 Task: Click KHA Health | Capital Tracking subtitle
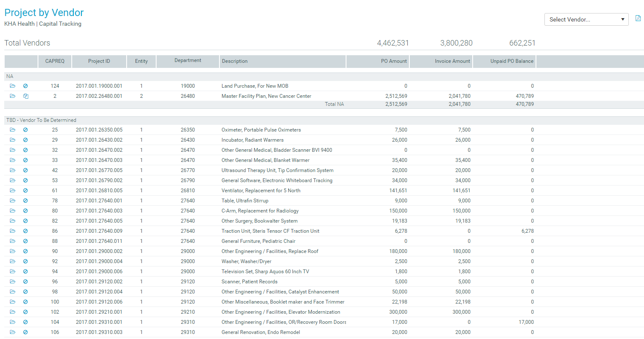point(43,24)
